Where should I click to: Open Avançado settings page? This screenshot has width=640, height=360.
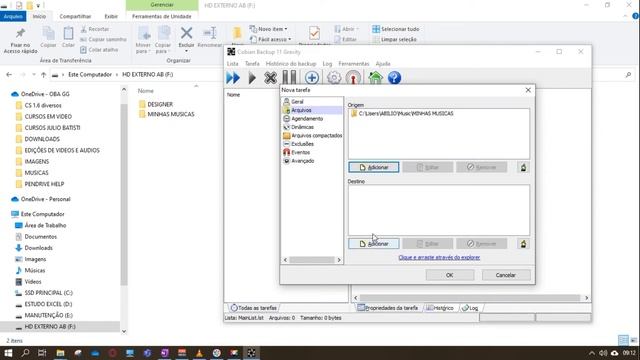click(x=302, y=161)
